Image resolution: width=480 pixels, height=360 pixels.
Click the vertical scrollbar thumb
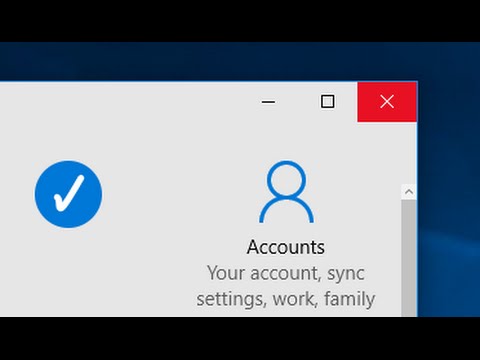coord(409,258)
